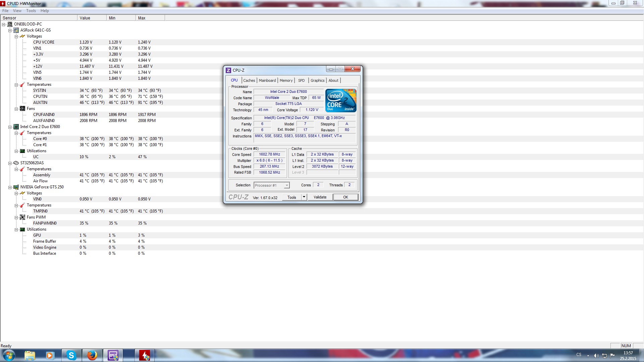Collapse the NVIDIA GeForce GTS 250 node

(x=10, y=187)
